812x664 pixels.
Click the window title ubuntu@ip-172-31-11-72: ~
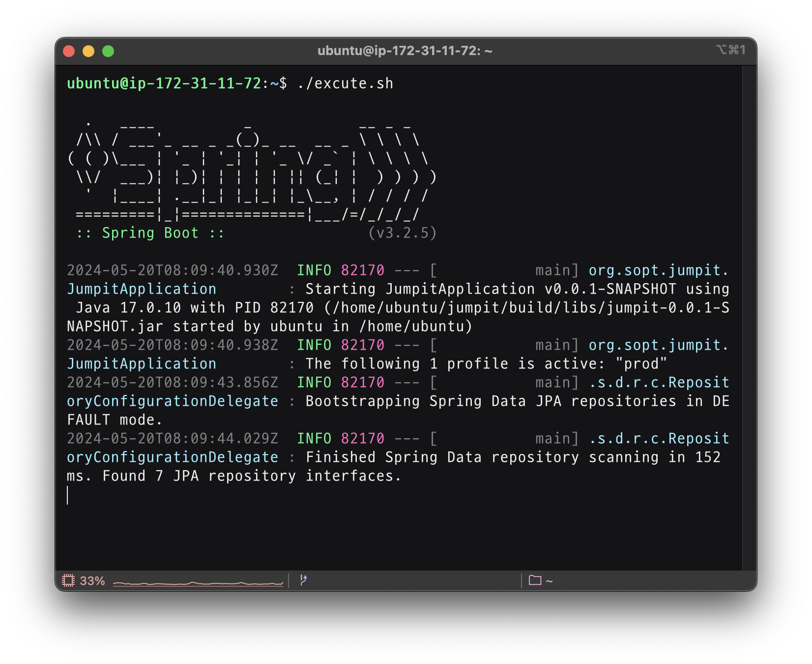pos(405,51)
